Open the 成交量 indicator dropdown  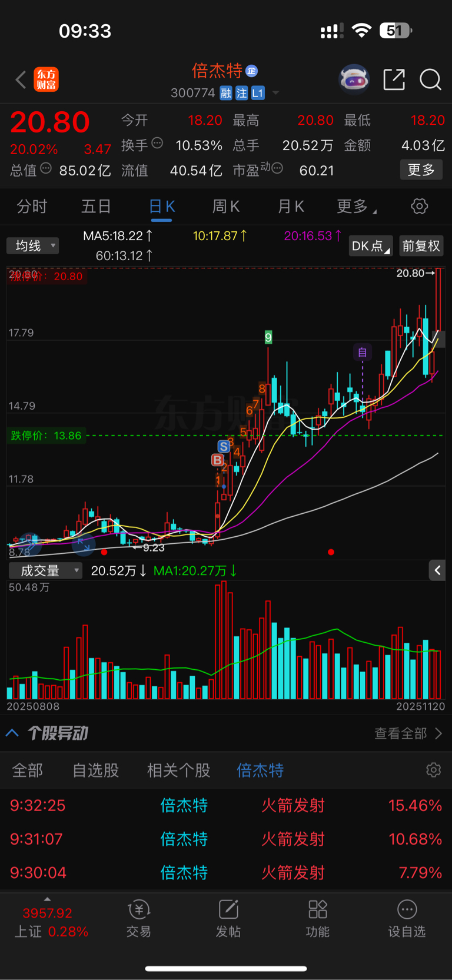[45, 570]
